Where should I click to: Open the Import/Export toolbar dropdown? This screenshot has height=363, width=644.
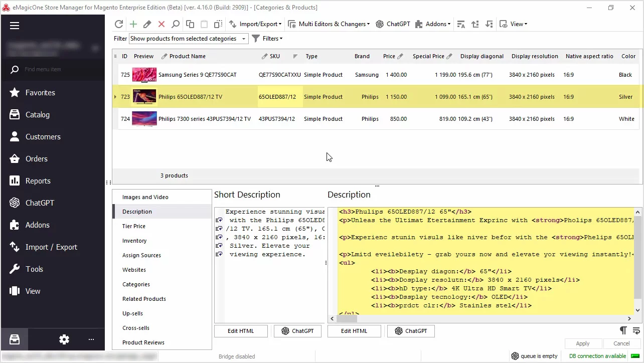click(255, 24)
